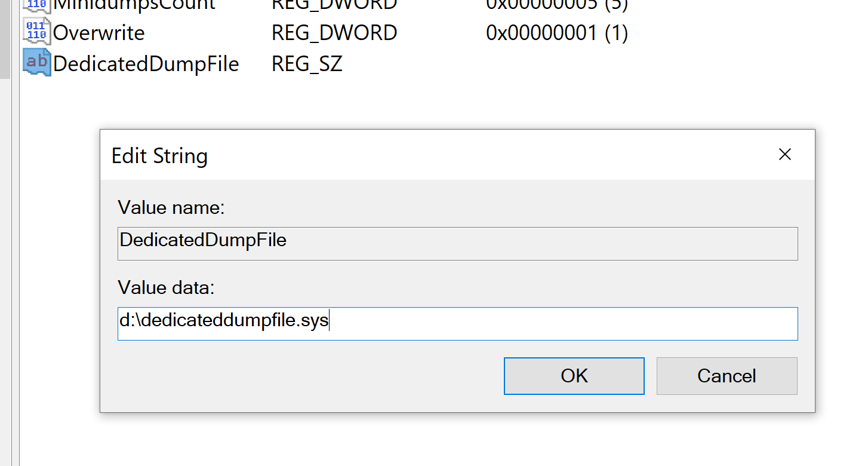868x466 pixels.
Task: Close the Edit String dialog
Action: click(785, 155)
